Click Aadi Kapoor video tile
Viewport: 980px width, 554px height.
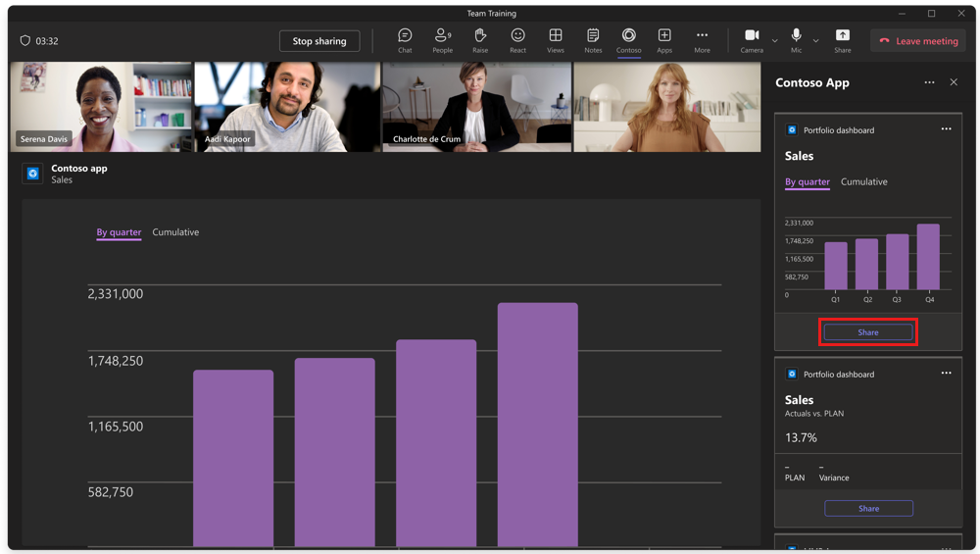click(287, 107)
